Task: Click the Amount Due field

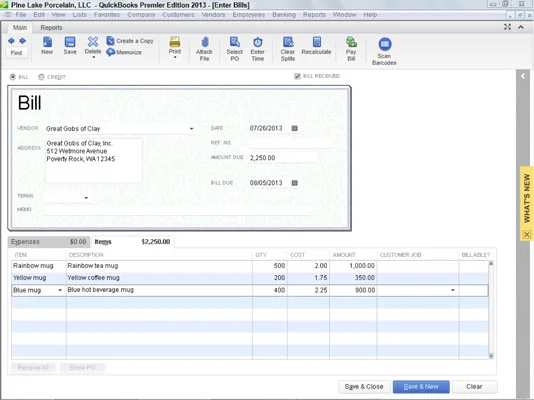Action: coord(283,158)
